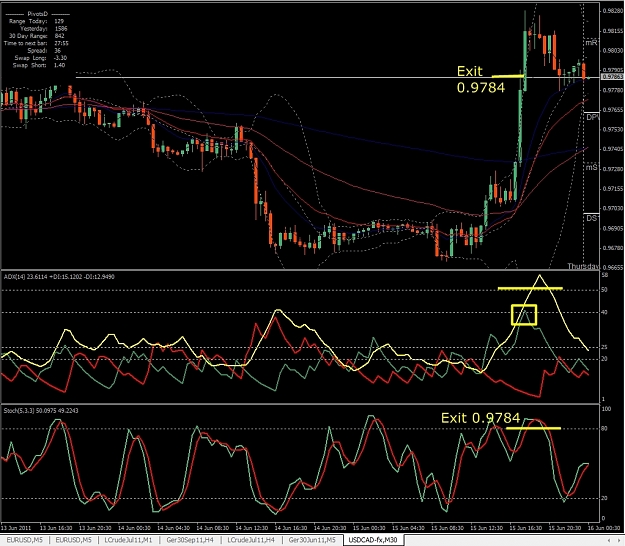Click the ADX(14) indicator label
Viewport: 625px width, 546px height.
59,277
